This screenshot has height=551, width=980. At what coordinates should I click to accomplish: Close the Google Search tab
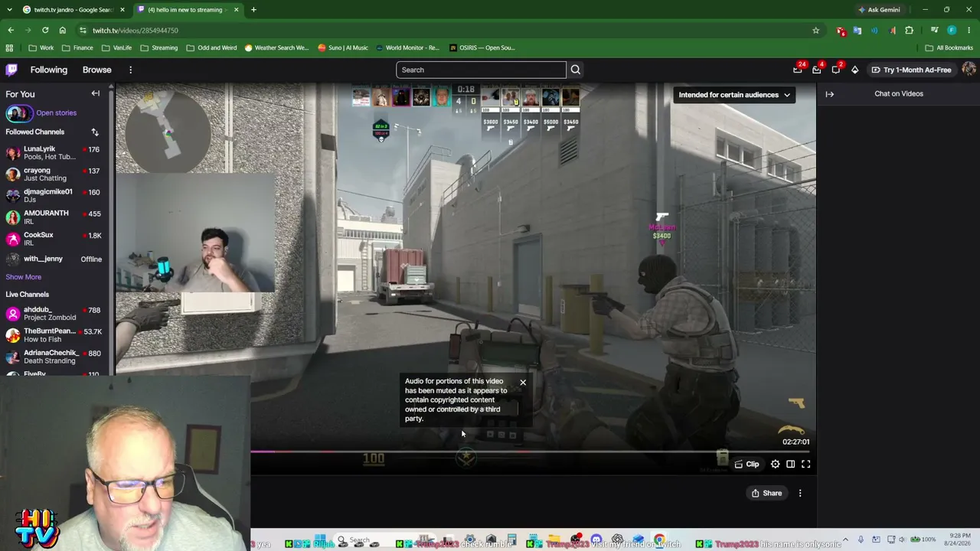click(x=122, y=10)
